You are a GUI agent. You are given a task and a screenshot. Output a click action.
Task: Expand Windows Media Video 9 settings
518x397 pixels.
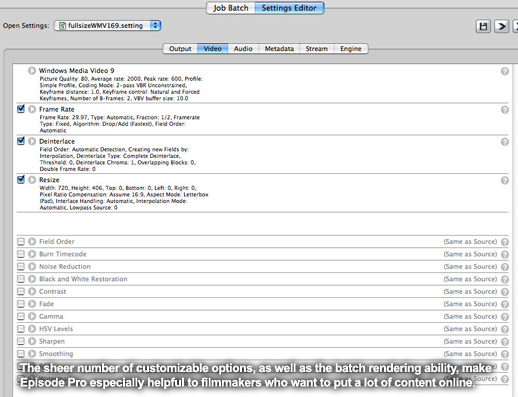(x=32, y=71)
